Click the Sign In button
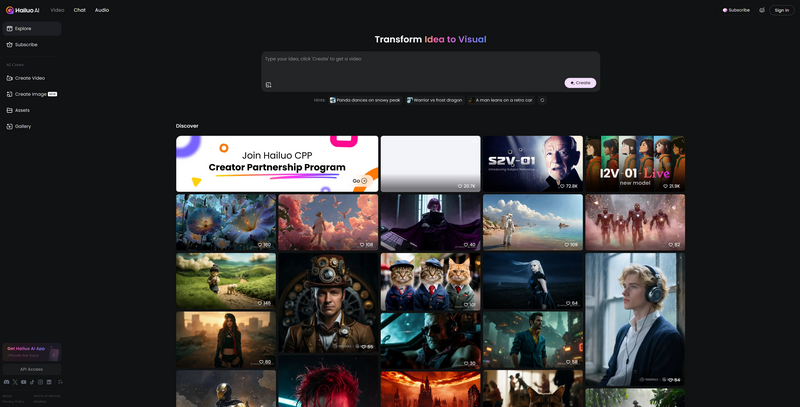Screen dimensions: 800x407 (782, 10)
